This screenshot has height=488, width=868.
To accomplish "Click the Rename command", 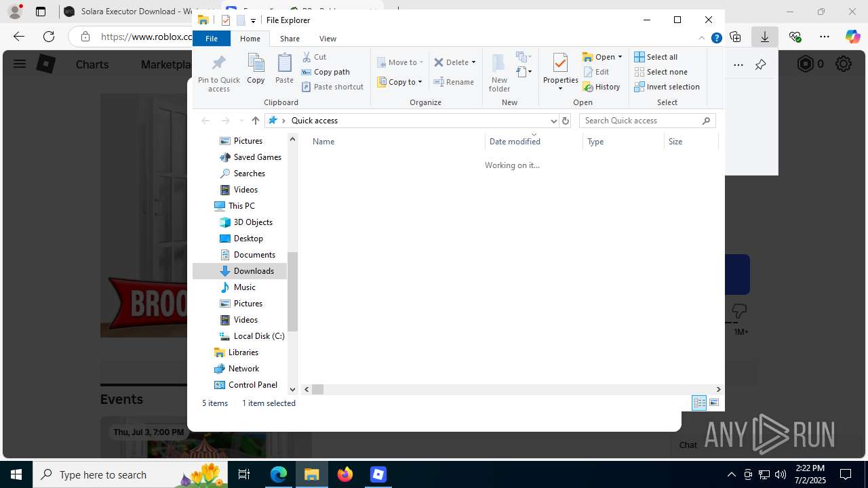I will tap(454, 82).
